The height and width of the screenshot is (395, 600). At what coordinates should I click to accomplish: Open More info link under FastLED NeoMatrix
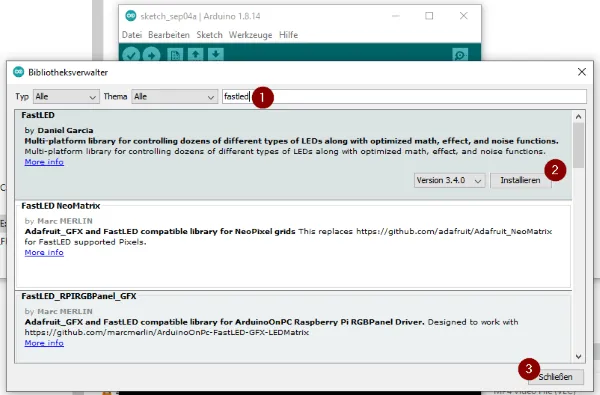pos(44,253)
